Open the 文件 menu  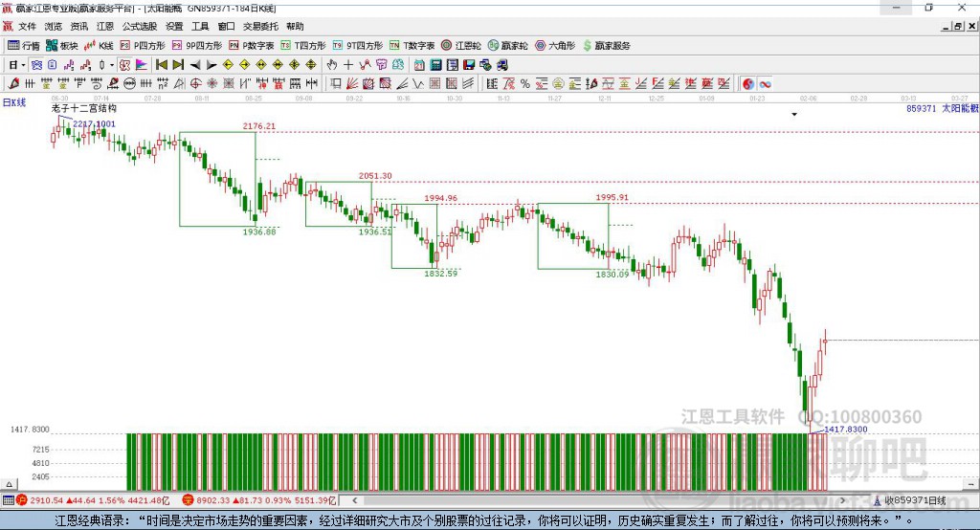click(x=27, y=26)
